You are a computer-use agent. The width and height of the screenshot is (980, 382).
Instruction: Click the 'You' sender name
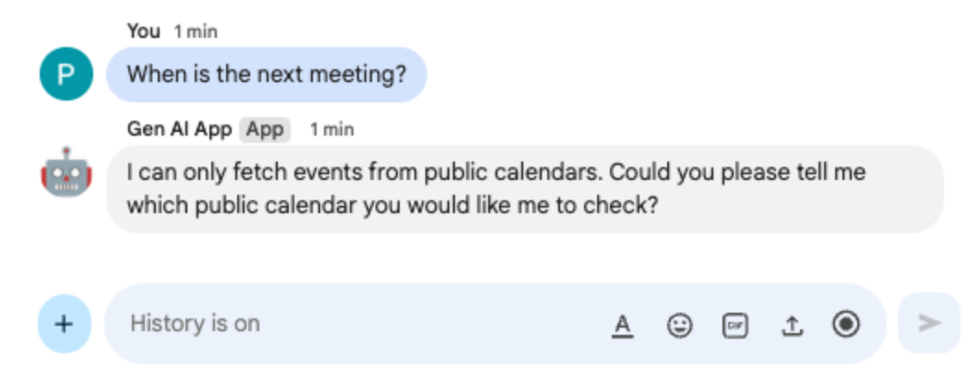point(143,30)
